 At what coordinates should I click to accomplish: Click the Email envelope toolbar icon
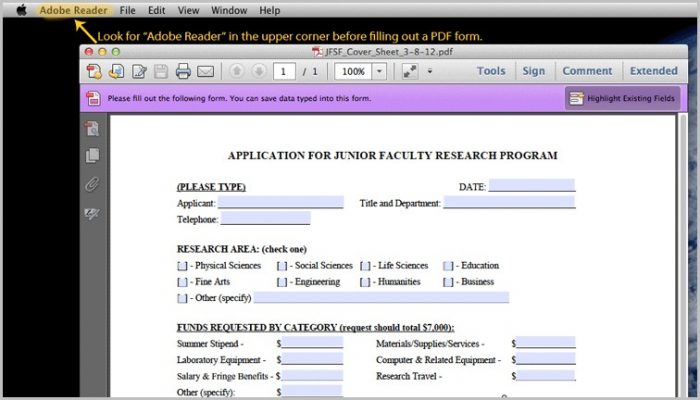coord(205,71)
